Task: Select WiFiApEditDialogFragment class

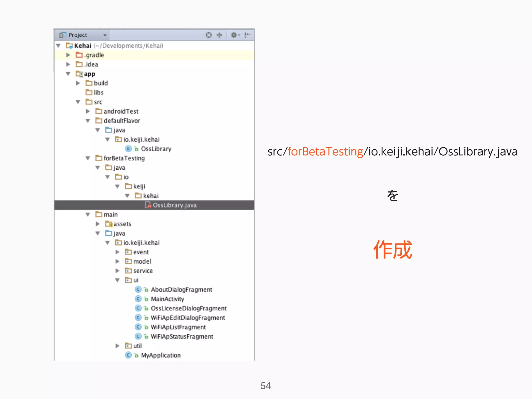Action: tap(188, 318)
